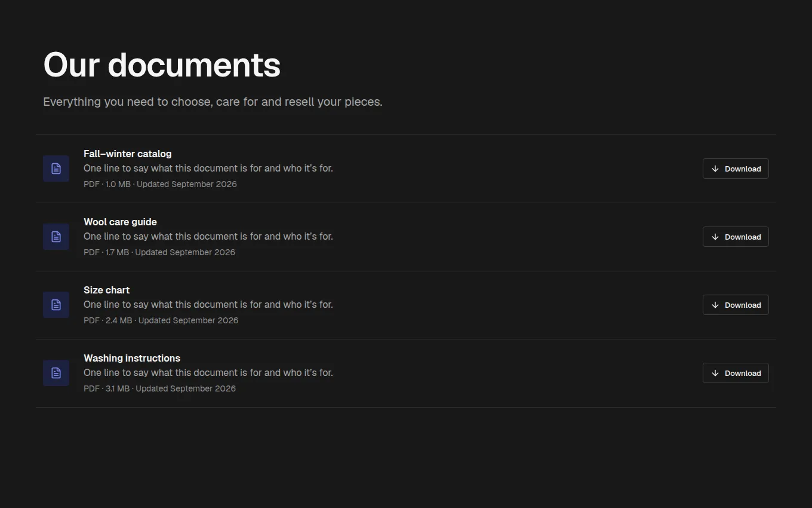Click the 'PDF · 3.1 MB' metadata line
812x508 pixels.
(x=159, y=388)
